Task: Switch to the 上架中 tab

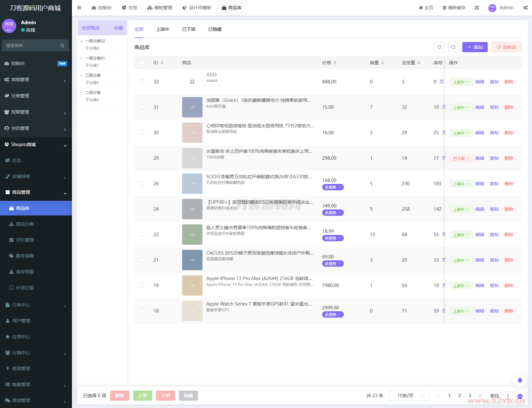Action: (x=163, y=29)
